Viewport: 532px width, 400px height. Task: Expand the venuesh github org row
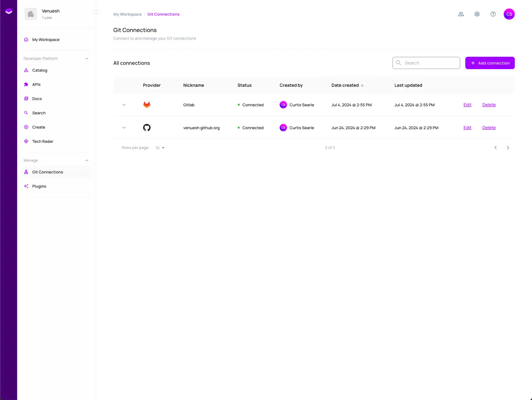coord(124,128)
